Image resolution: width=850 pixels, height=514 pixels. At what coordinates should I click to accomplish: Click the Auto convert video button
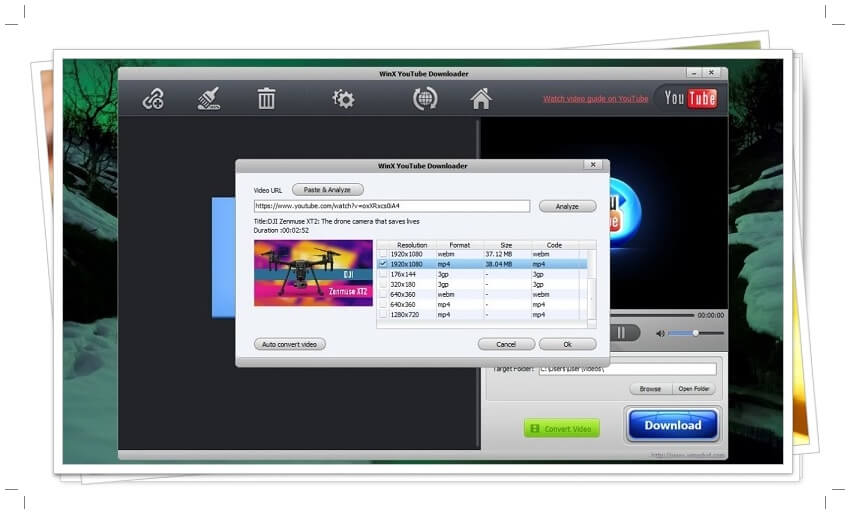click(x=289, y=344)
